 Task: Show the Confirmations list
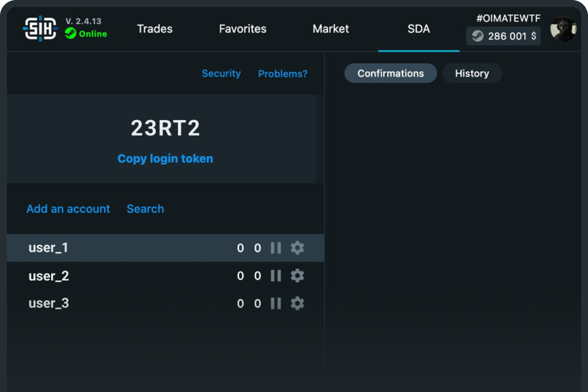[x=390, y=74]
